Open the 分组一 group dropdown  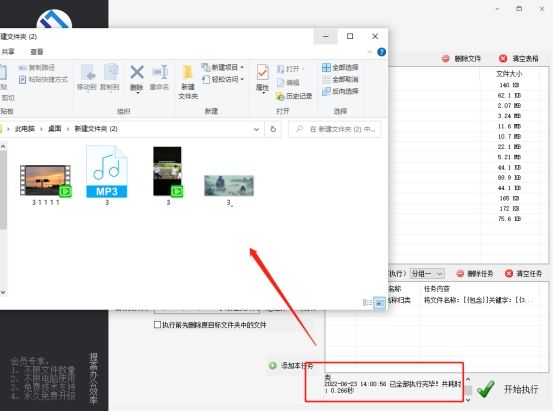coord(427,273)
